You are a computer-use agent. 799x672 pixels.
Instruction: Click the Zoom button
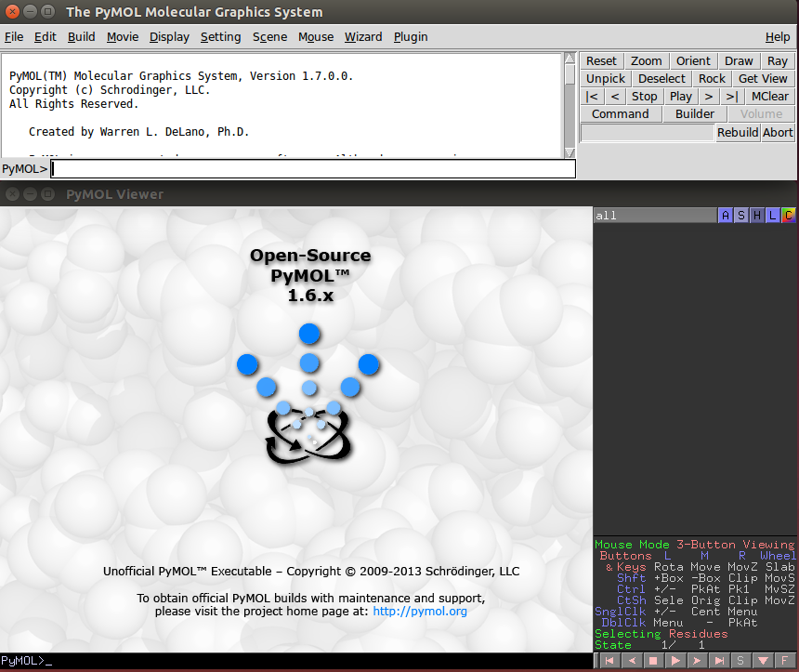tap(646, 61)
